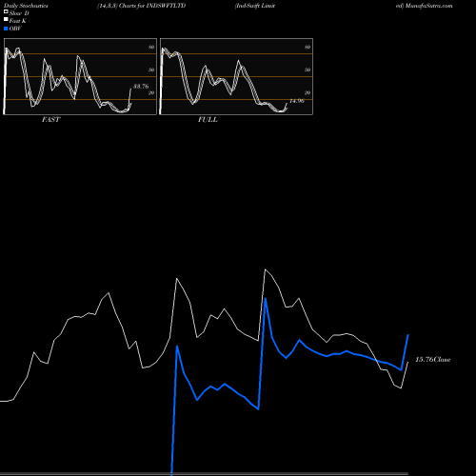Screen dimensions: 476x476
Task: Click the Slow D legend swatch
Action: [6, 11]
